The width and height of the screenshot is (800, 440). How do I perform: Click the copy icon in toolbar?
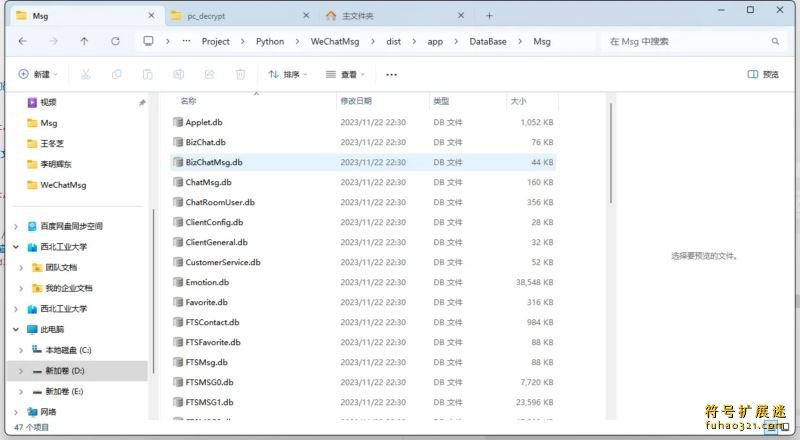click(x=117, y=75)
